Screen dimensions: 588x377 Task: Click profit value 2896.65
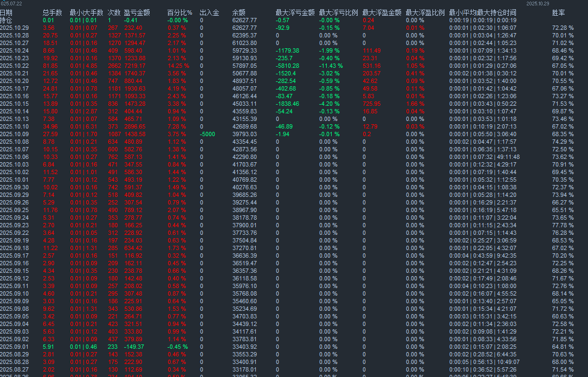134,126
